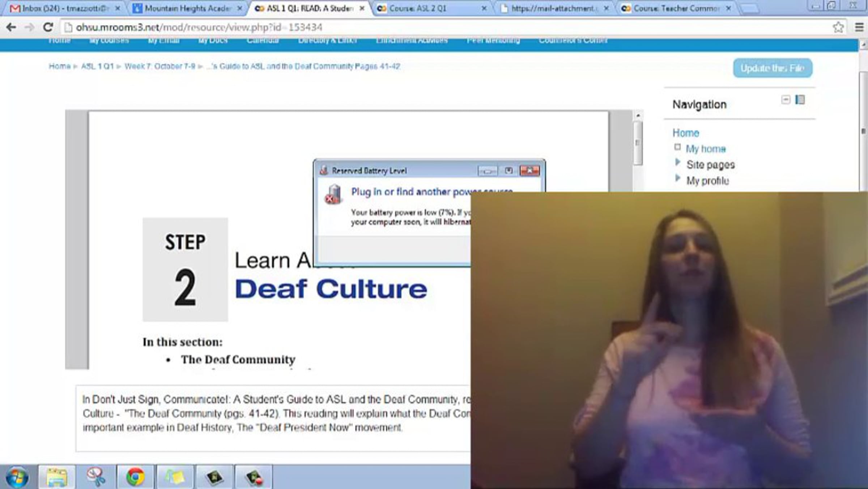Click the document viewer scroll-up arrow

[x=638, y=116]
